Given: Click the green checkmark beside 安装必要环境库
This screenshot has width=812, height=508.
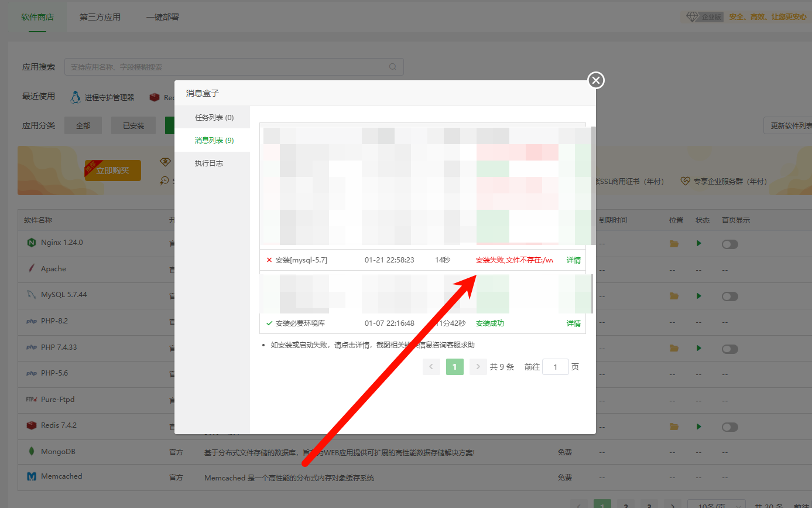Looking at the screenshot, I should [269, 323].
